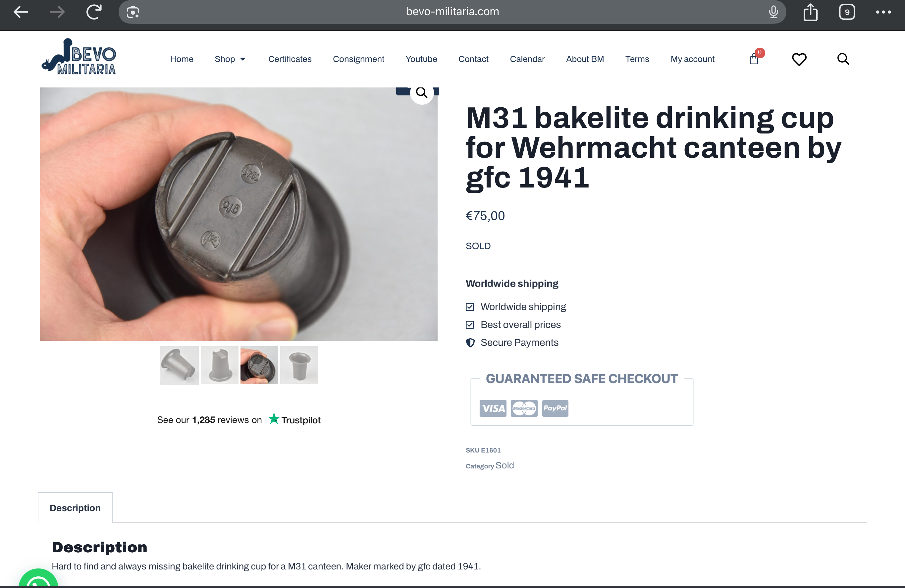This screenshot has height=588, width=905.
Task: Click the wishlist heart icon
Action: 799,59
